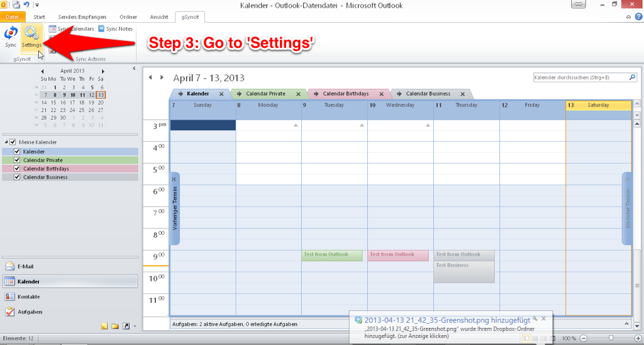
Task: Click the Sync Notes icon
Action: [102, 29]
